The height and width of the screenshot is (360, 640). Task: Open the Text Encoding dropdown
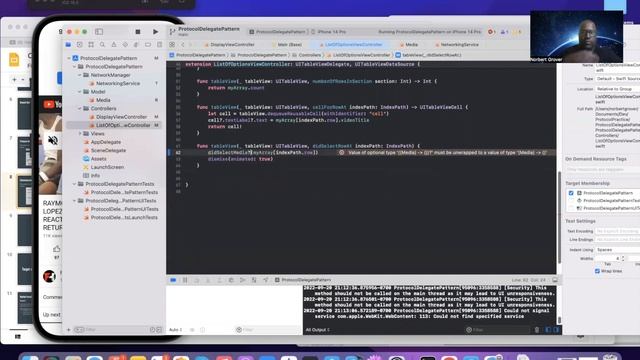617,231
